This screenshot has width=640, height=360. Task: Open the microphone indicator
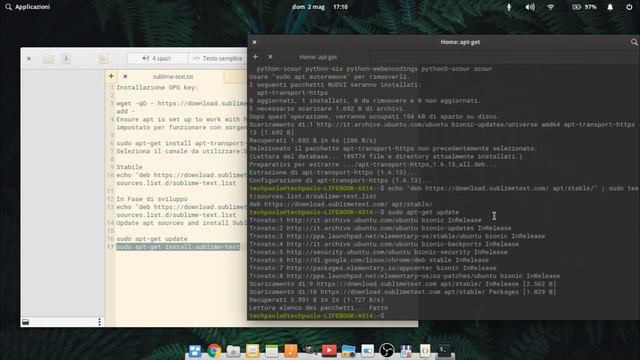509,7
